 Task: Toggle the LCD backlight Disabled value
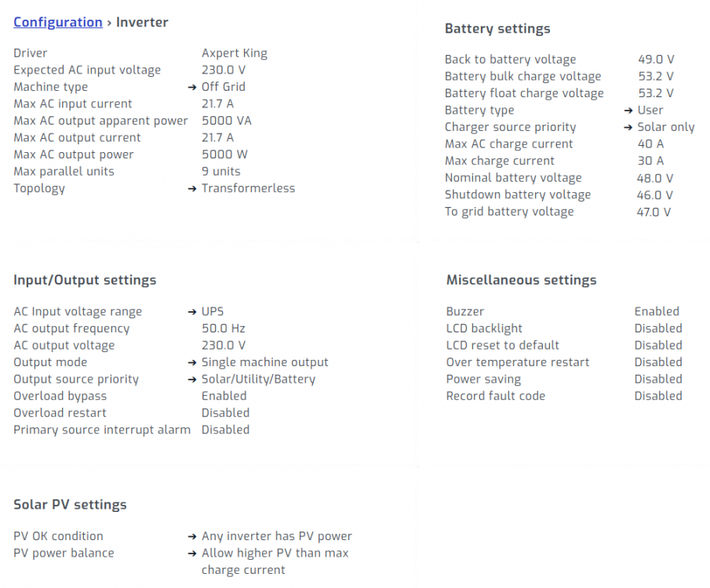pyautogui.click(x=658, y=328)
